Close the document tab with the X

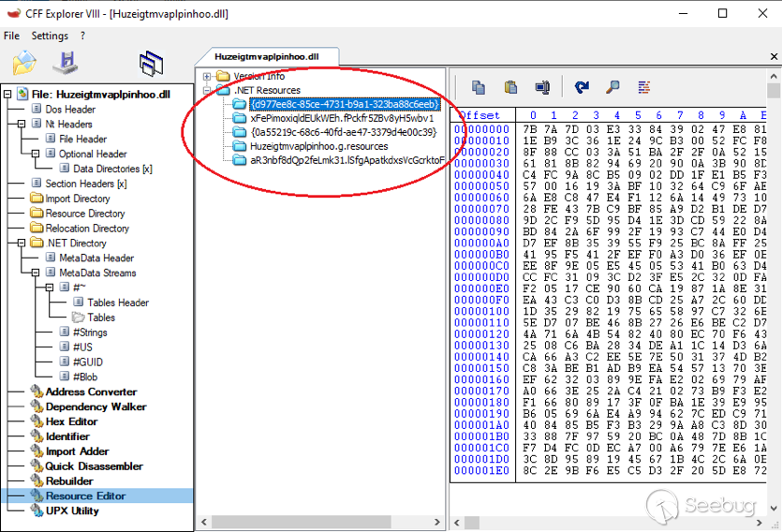point(774,56)
